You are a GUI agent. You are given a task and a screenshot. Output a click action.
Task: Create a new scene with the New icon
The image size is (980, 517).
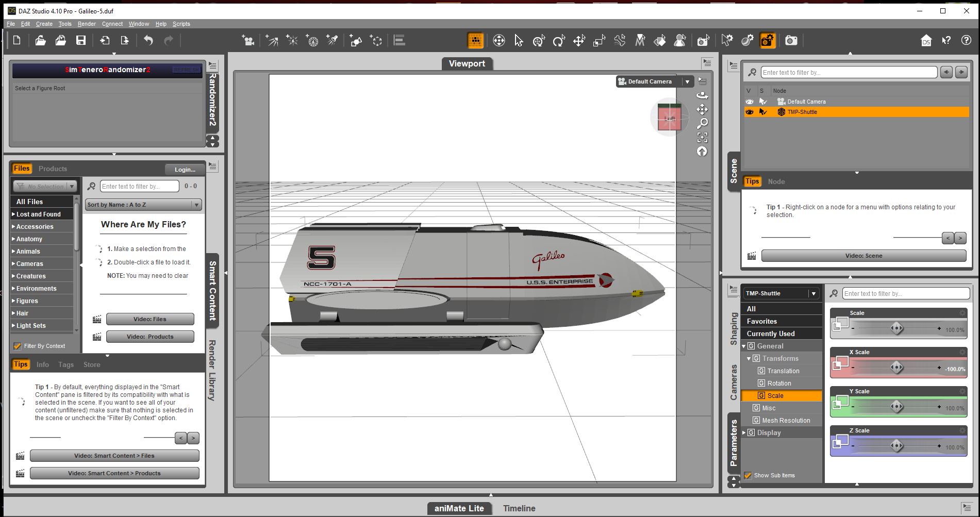coord(16,40)
